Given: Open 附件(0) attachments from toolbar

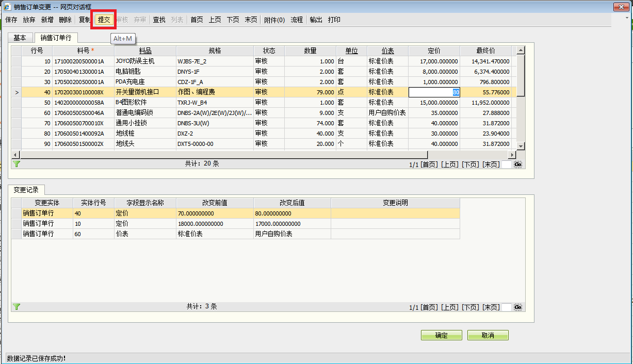Looking at the screenshot, I should coord(274,20).
